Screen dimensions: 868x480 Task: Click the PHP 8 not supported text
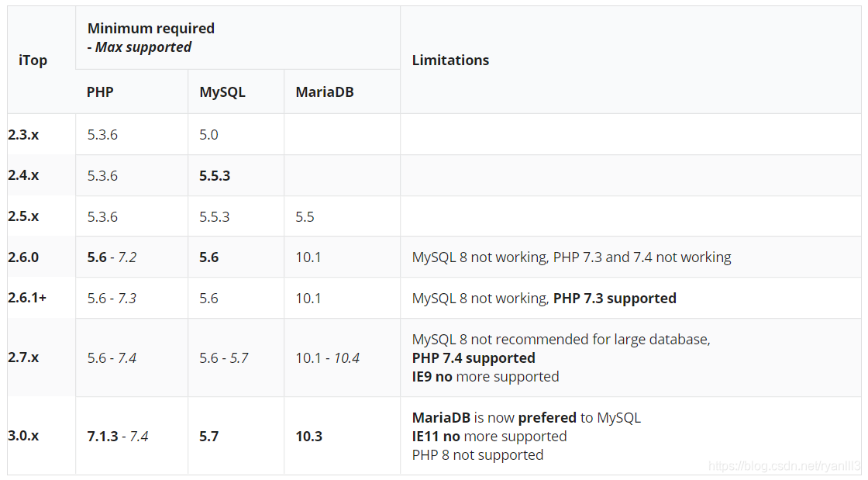click(477, 454)
